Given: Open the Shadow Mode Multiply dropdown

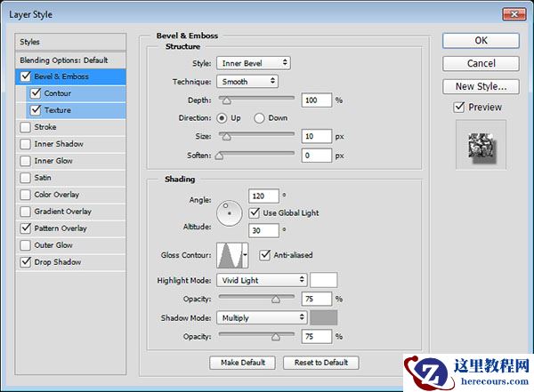Looking at the screenshot, I should pyautogui.click(x=262, y=317).
